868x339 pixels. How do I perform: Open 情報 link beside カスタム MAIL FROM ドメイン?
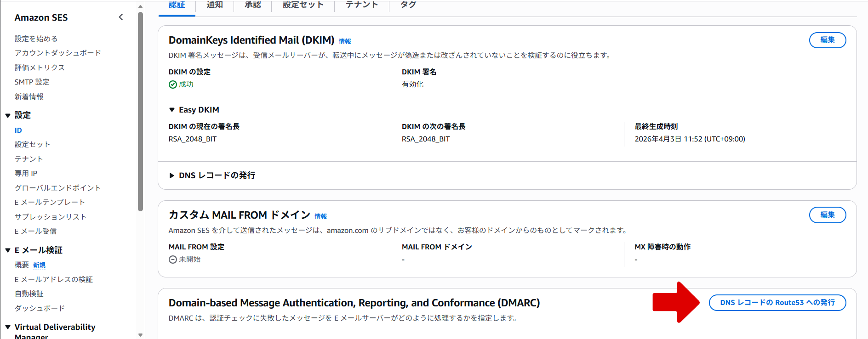point(320,216)
